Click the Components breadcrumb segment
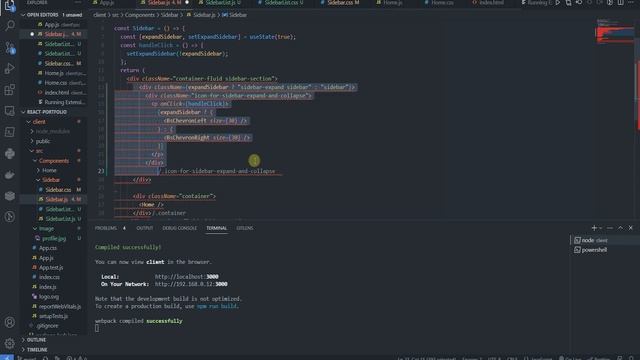This screenshot has height=360, width=640. [140, 15]
